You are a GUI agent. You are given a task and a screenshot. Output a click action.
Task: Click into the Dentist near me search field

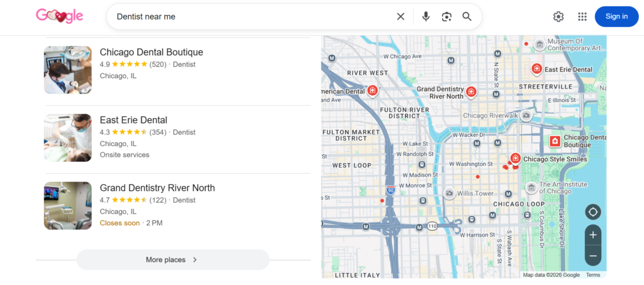(x=252, y=16)
